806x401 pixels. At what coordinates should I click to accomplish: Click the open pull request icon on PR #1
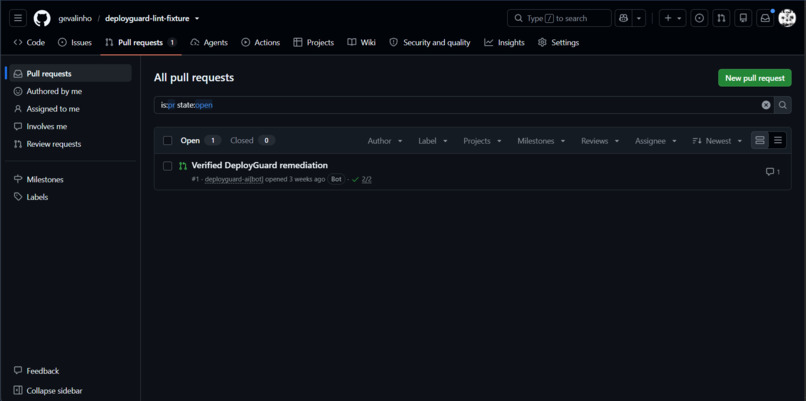click(182, 166)
